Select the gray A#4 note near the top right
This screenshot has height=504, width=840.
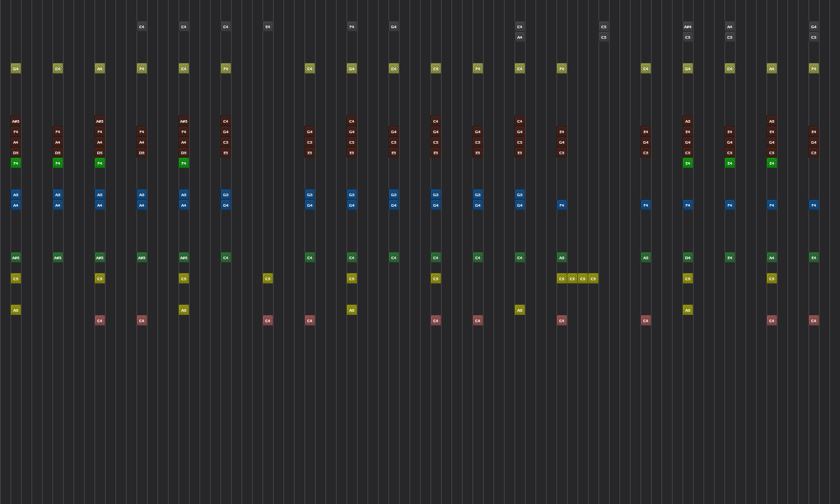point(687,27)
